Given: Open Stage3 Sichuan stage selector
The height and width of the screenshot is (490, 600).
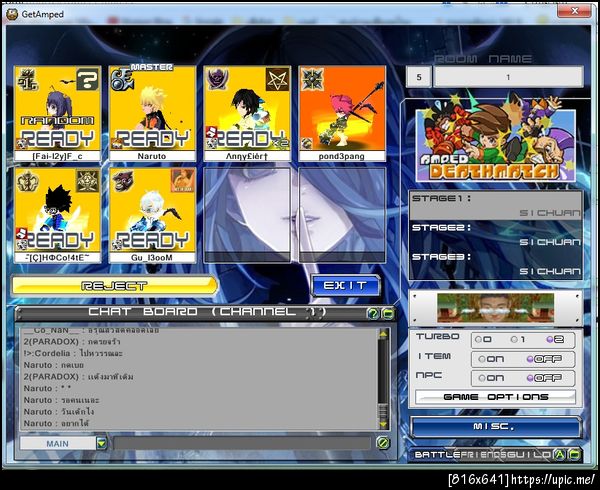Looking at the screenshot, I should (x=496, y=264).
